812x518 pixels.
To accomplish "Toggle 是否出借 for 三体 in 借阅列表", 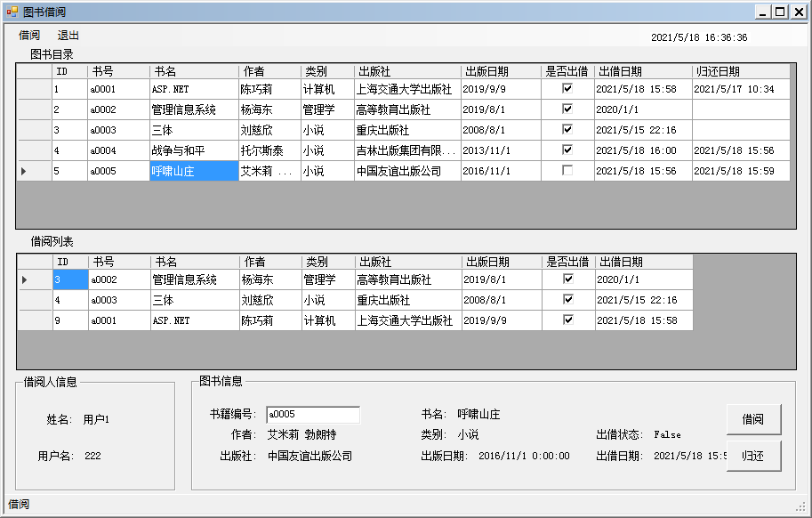I will click(567, 299).
